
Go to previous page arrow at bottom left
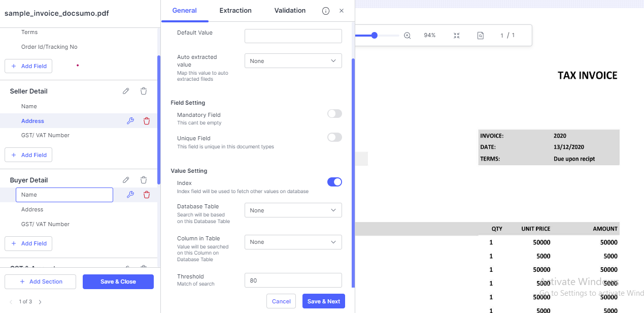(x=11, y=302)
